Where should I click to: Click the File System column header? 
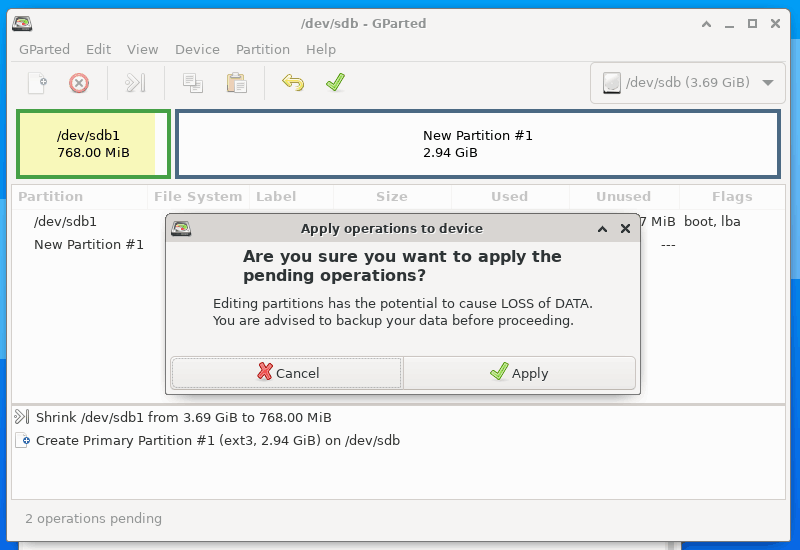coord(198,196)
